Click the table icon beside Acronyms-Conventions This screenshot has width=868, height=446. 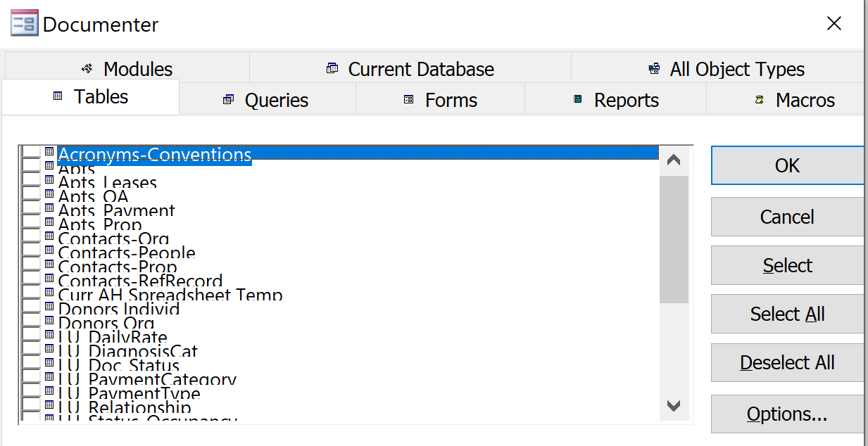click(48, 151)
